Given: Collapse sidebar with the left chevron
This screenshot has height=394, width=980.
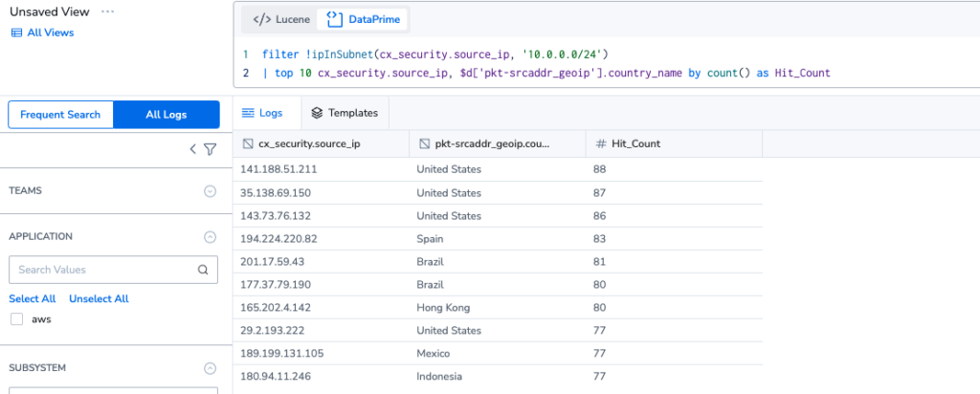Looking at the screenshot, I should point(193,149).
